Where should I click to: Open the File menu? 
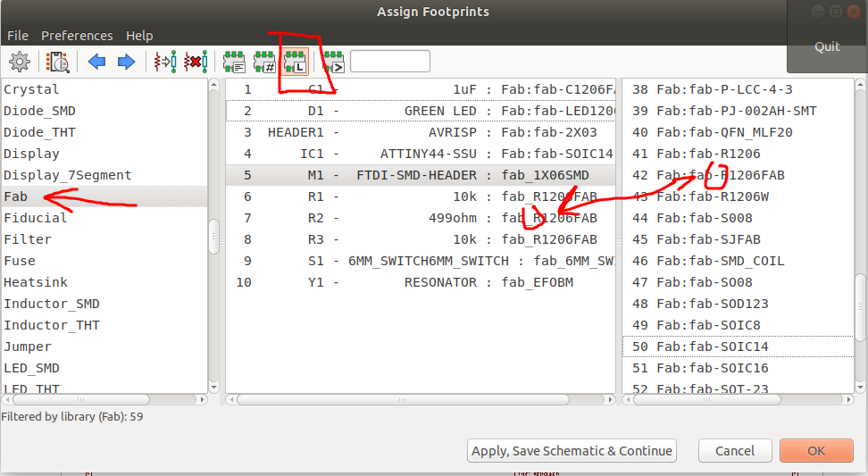18,36
